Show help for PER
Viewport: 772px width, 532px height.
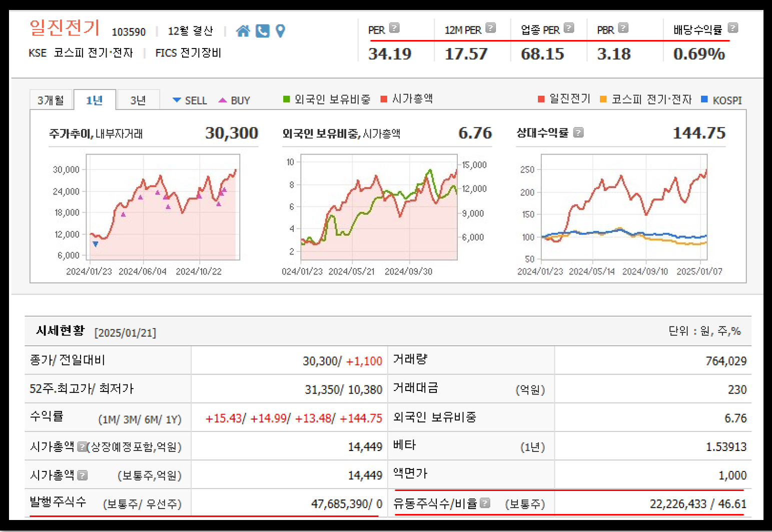tap(394, 28)
